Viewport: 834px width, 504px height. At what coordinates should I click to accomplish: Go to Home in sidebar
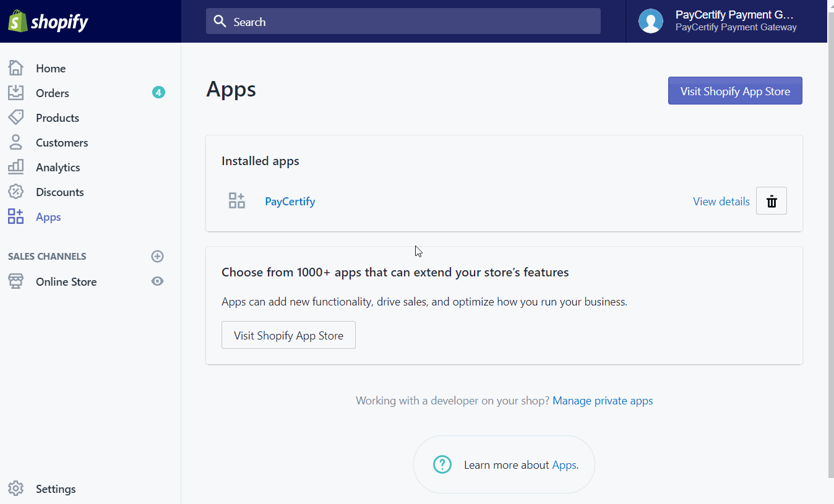51,68
